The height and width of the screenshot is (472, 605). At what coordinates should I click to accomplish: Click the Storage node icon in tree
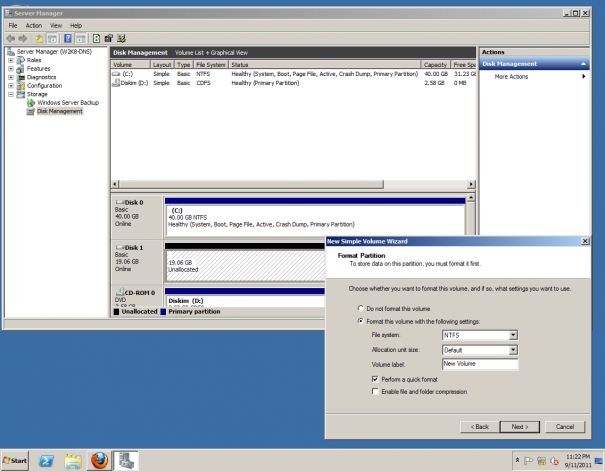pyautogui.click(x=21, y=94)
